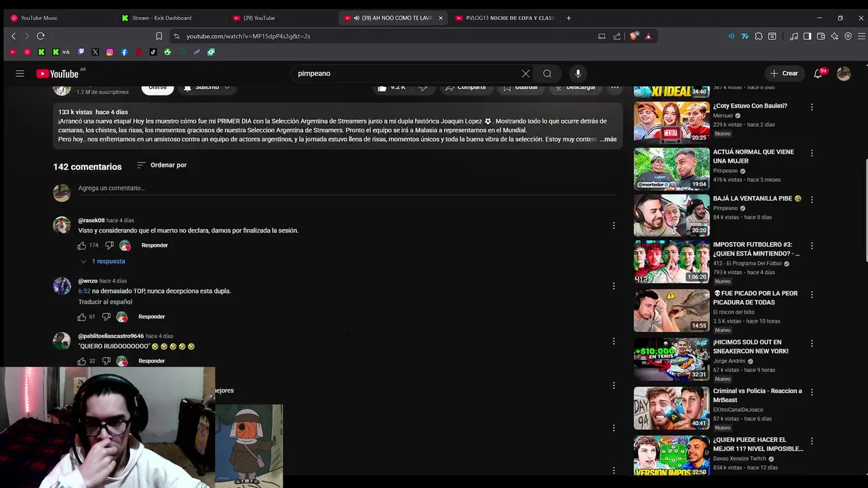Open the Suscrito notification dropdown
868x488 pixels.
pyautogui.click(x=208, y=87)
